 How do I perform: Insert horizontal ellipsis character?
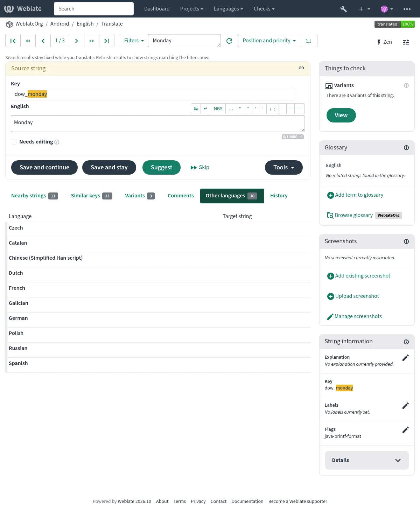click(x=231, y=109)
